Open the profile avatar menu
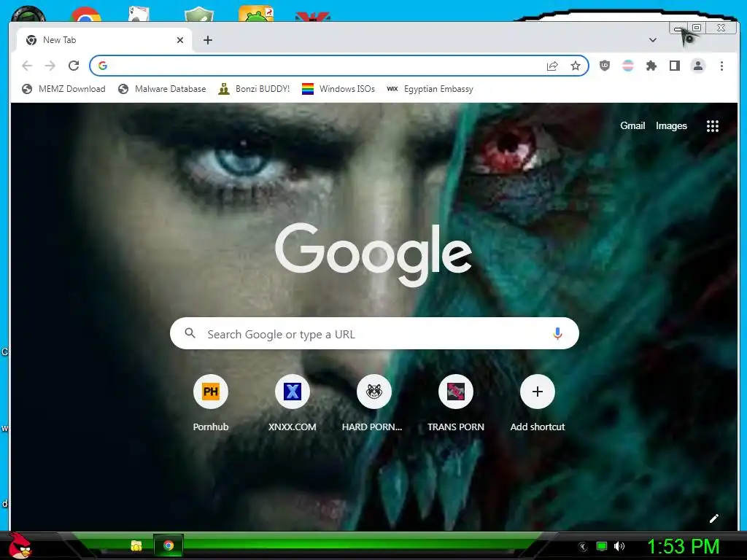The height and width of the screenshot is (560, 747). [698, 66]
